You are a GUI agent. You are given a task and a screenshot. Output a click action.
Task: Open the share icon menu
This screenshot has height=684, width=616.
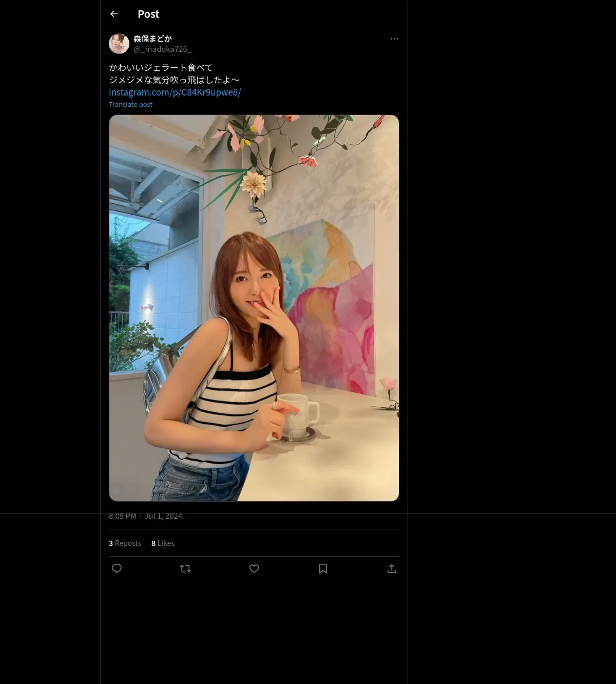click(392, 568)
